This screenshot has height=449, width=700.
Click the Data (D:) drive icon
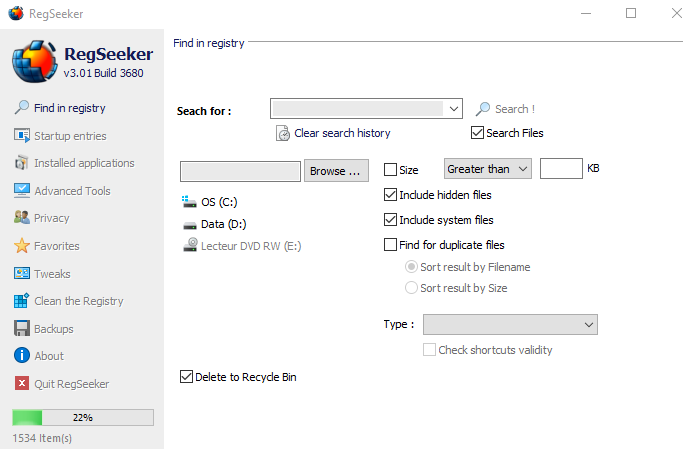point(190,225)
